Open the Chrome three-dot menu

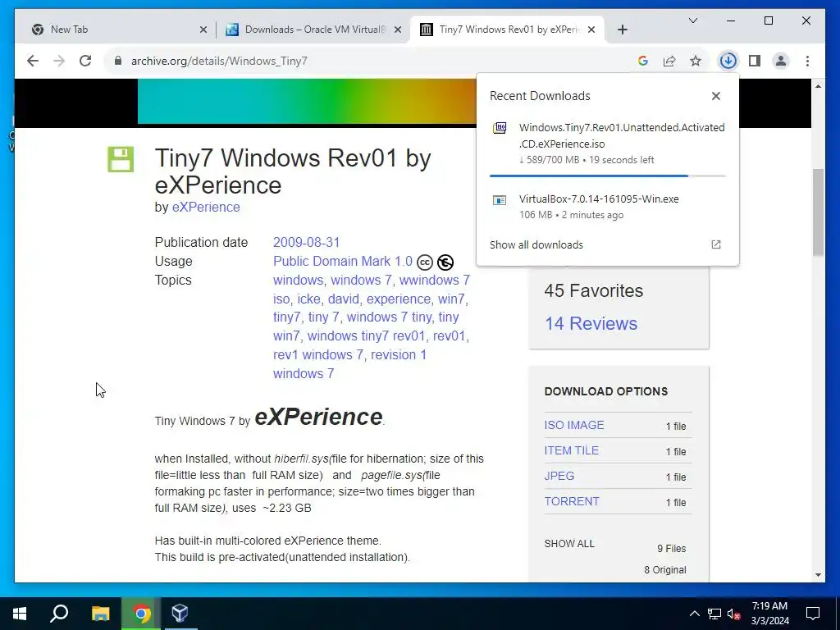pyautogui.click(x=807, y=61)
